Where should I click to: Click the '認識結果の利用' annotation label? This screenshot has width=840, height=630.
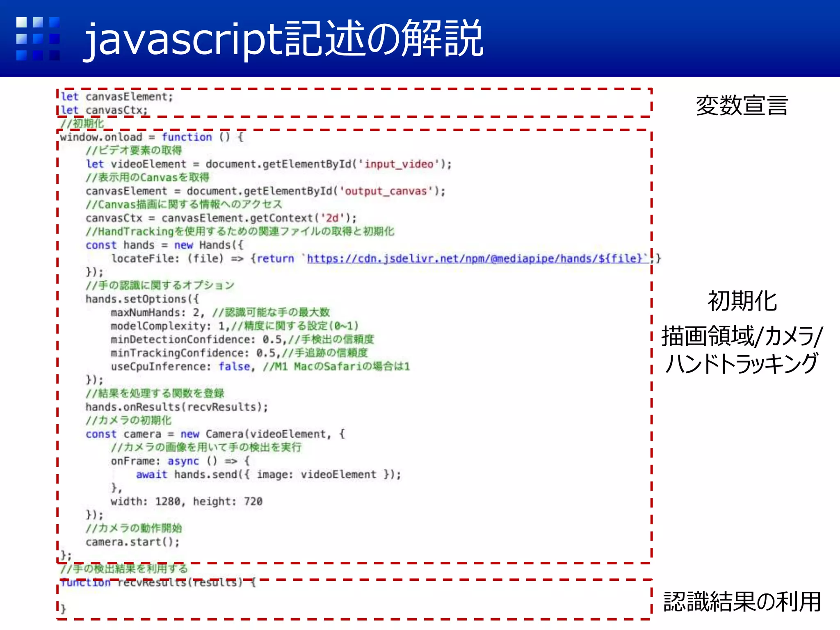[x=742, y=602]
